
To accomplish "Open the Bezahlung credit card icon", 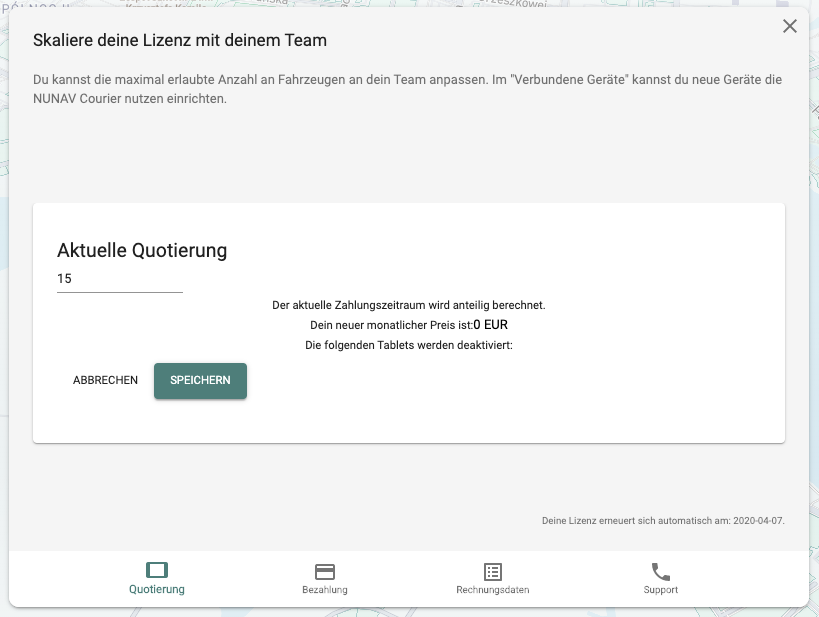I will click(325, 572).
